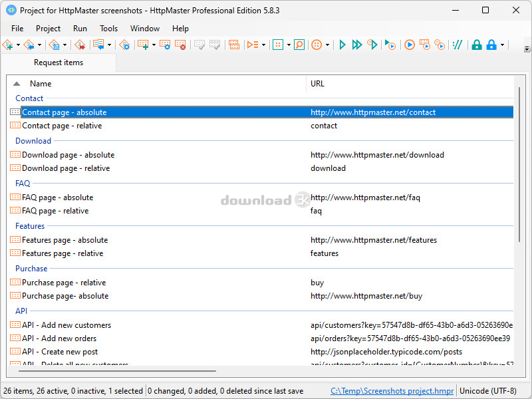The image size is (532, 399).
Task: Click the single teal play icon
Action: 342,45
